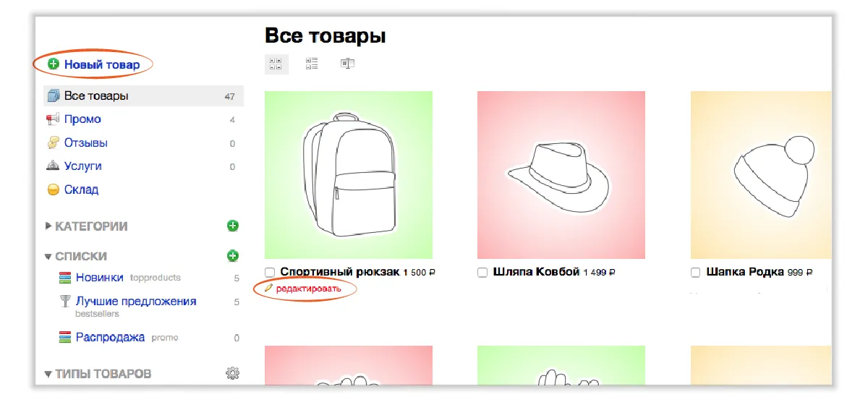Add a new category with green plus
Image resolution: width=868 pixels, height=405 pixels.
(232, 226)
